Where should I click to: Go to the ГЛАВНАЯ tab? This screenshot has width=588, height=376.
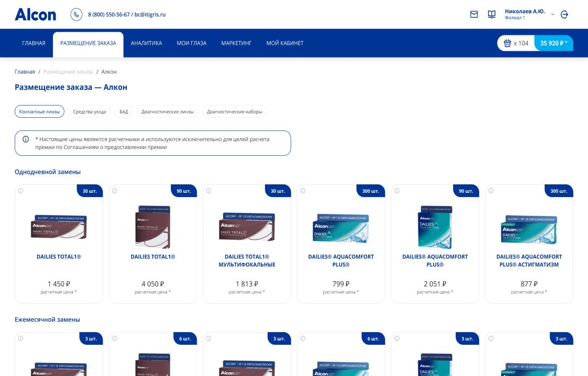coord(34,43)
